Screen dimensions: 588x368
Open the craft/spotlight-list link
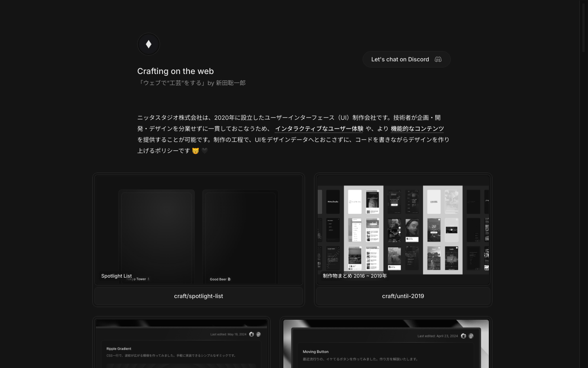198,296
